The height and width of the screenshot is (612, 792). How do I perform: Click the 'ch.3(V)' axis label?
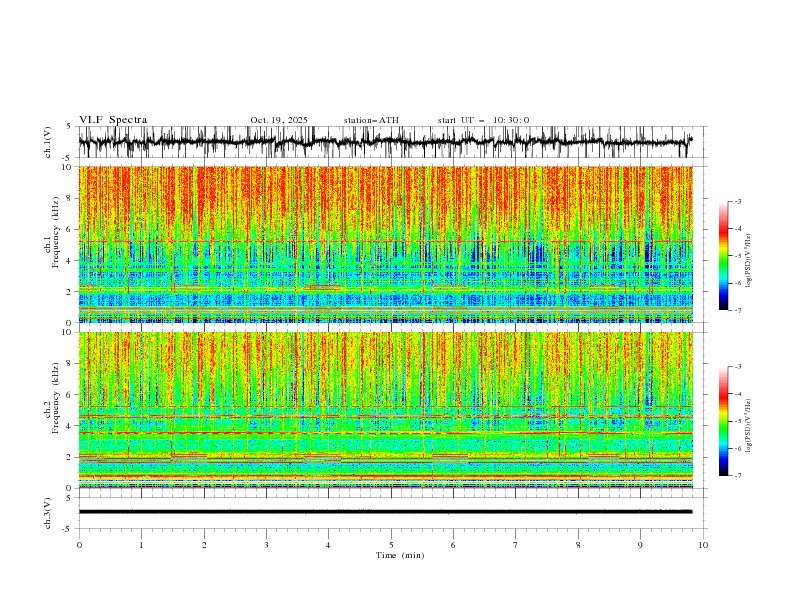pyautogui.click(x=48, y=513)
